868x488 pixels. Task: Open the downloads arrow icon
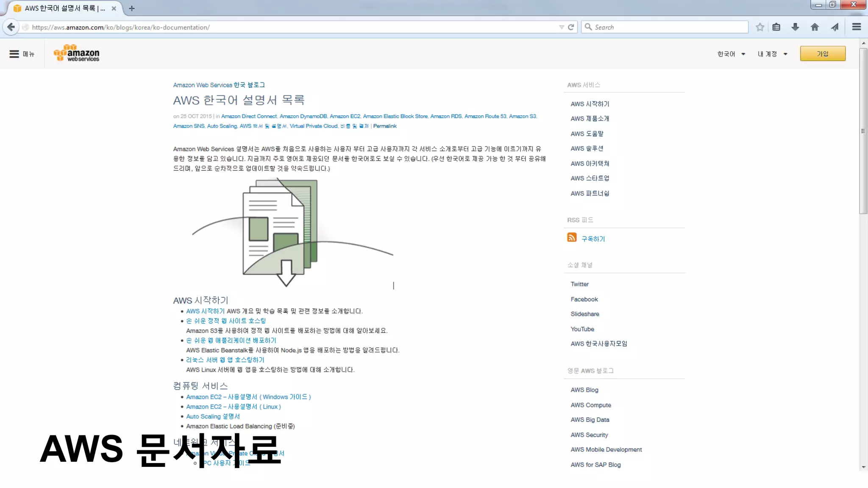(x=795, y=27)
